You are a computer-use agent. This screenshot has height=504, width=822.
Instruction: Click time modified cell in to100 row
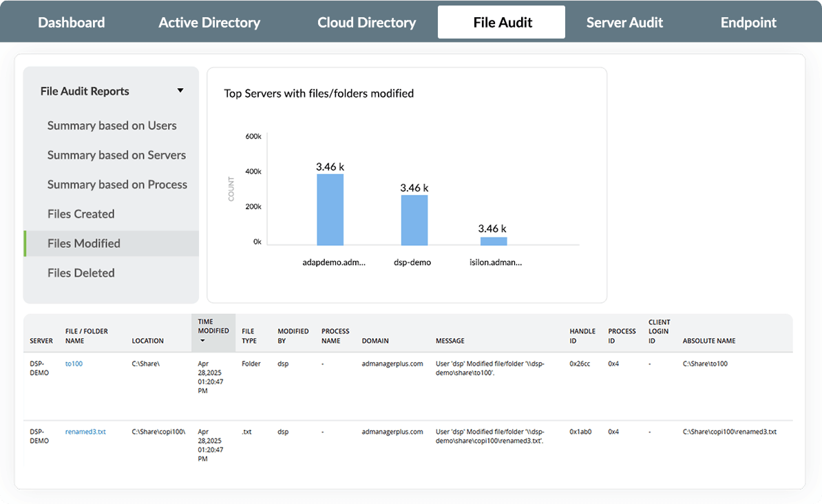tap(210, 377)
